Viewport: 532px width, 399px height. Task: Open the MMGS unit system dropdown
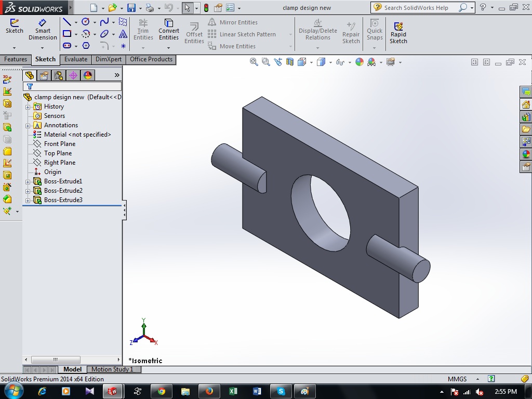click(x=477, y=379)
